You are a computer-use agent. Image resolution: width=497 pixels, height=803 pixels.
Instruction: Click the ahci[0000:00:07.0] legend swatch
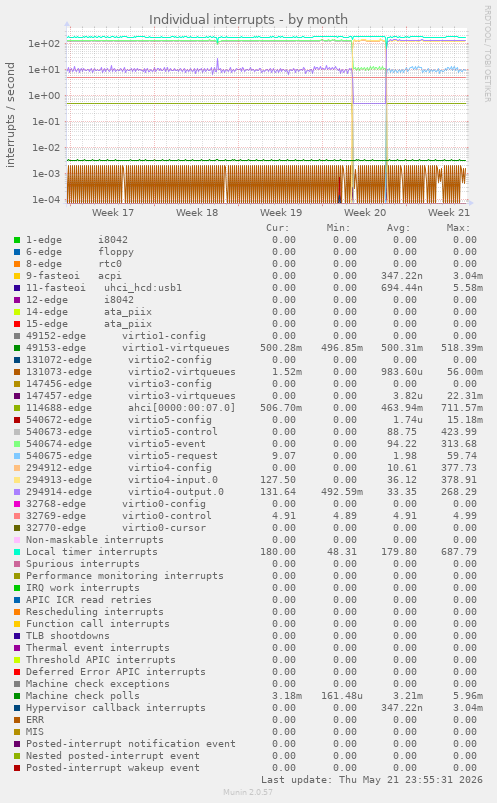point(17,408)
